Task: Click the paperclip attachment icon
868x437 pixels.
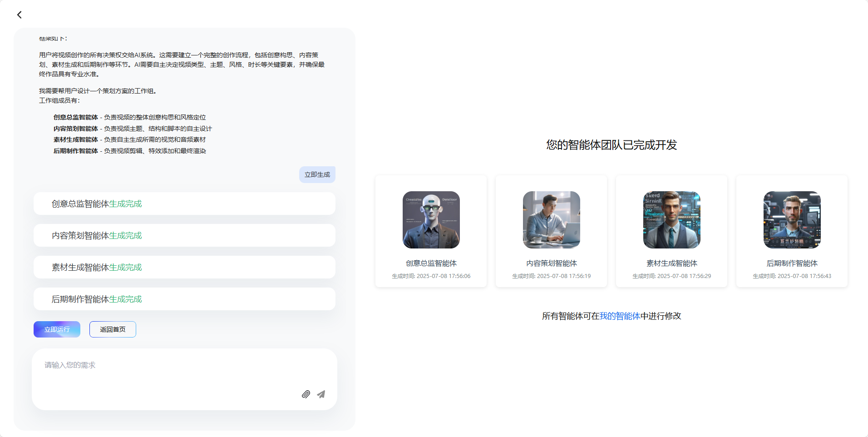Action: pyautogui.click(x=306, y=394)
